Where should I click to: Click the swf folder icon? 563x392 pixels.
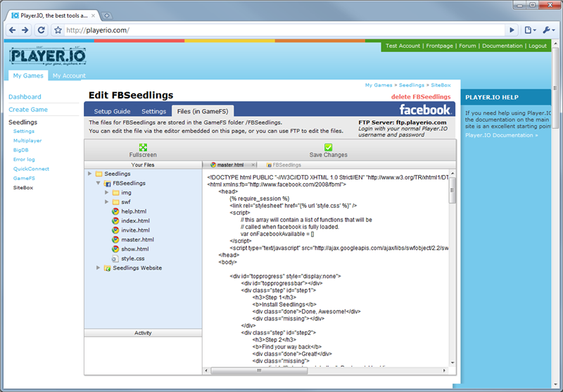pyautogui.click(x=115, y=202)
